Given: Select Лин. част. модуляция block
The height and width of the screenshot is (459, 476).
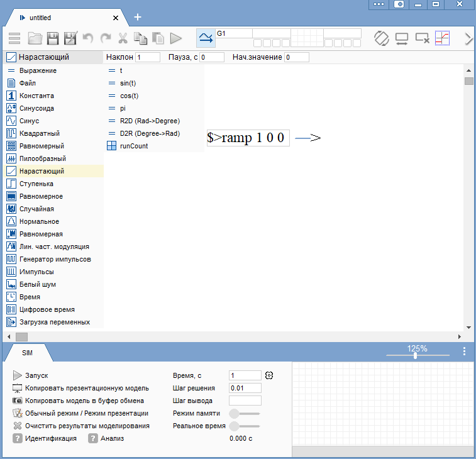Looking at the screenshot, I should pos(55,246).
